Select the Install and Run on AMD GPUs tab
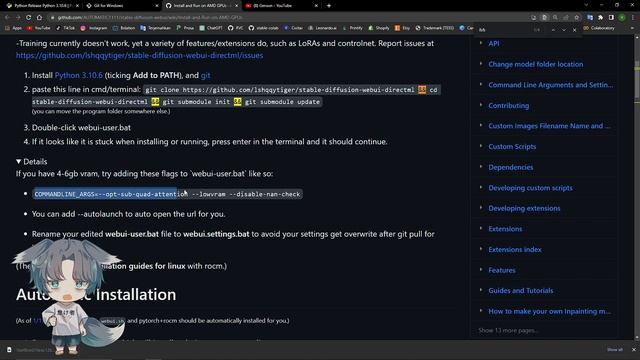The width and height of the screenshot is (640, 360). coord(201,6)
